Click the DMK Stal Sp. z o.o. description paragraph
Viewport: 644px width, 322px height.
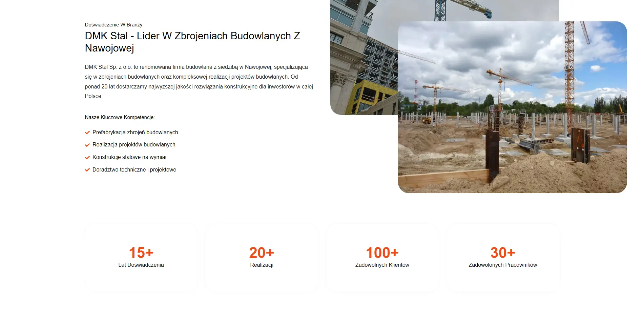point(199,81)
